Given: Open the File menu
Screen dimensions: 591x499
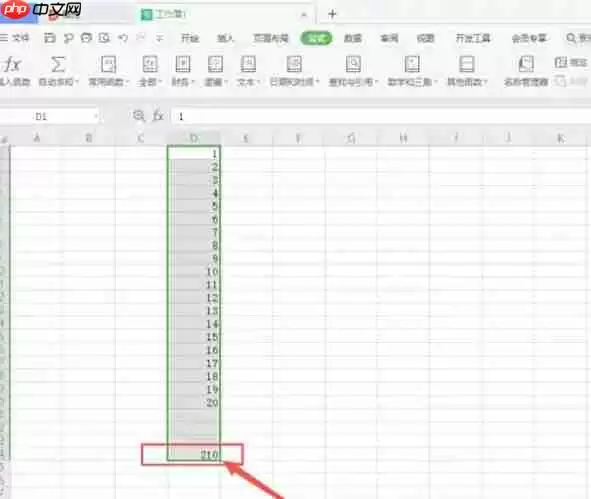Looking at the screenshot, I should pyautogui.click(x=15, y=38).
